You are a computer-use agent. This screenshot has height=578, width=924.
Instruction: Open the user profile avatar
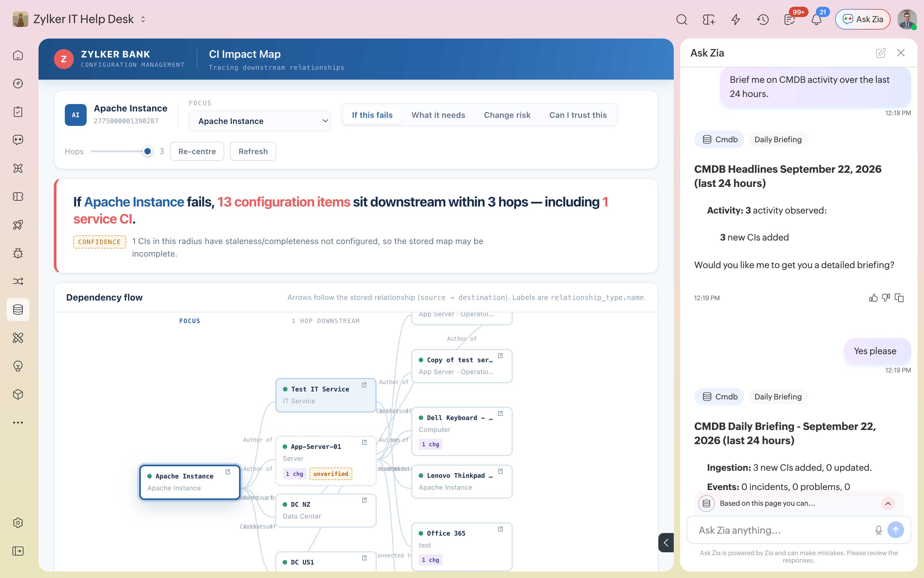[907, 19]
